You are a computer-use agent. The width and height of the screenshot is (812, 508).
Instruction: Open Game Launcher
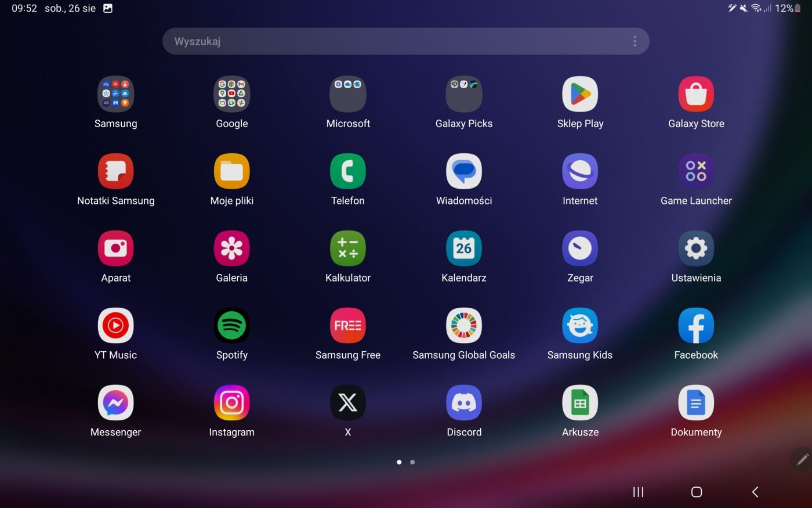tap(696, 171)
